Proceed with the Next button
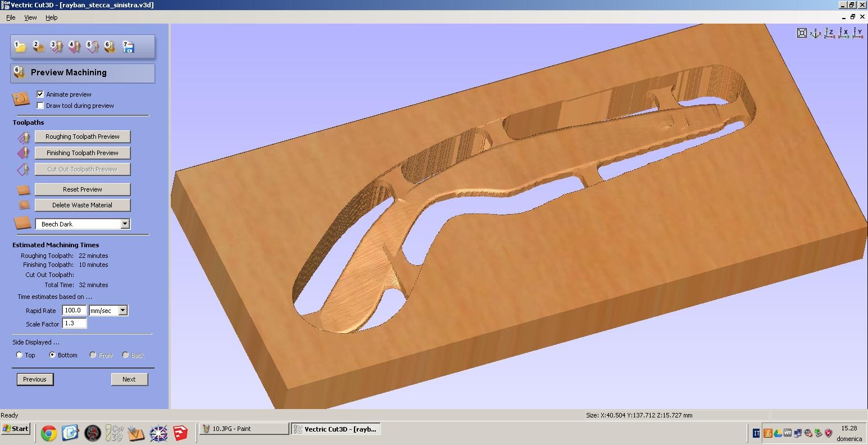Viewport: 868px width, 445px height. pyautogui.click(x=129, y=379)
